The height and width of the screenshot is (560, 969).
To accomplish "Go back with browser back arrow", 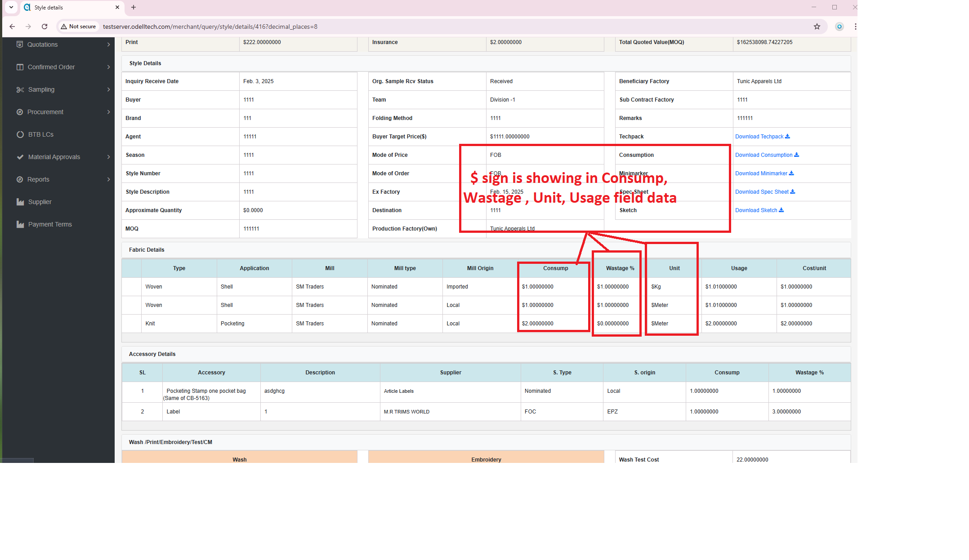I will click(12, 27).
